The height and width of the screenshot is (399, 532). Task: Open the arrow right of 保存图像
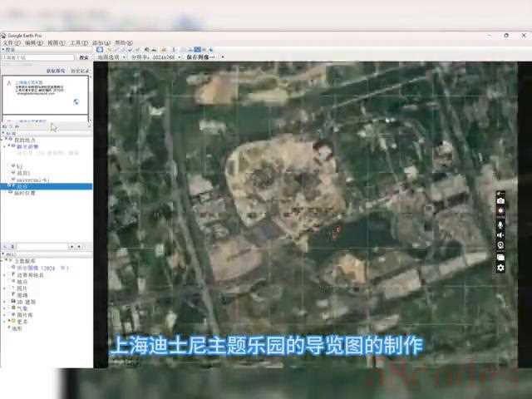coord(223,57)
